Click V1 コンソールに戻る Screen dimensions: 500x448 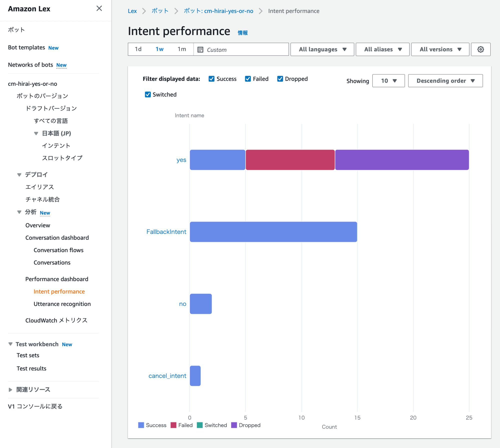click(35, 406)
